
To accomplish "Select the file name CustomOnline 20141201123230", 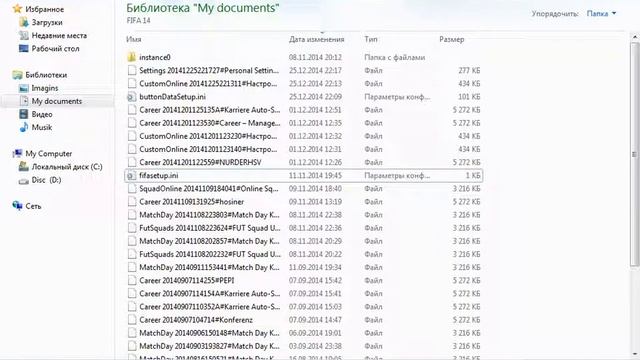I will pos(208,136).
